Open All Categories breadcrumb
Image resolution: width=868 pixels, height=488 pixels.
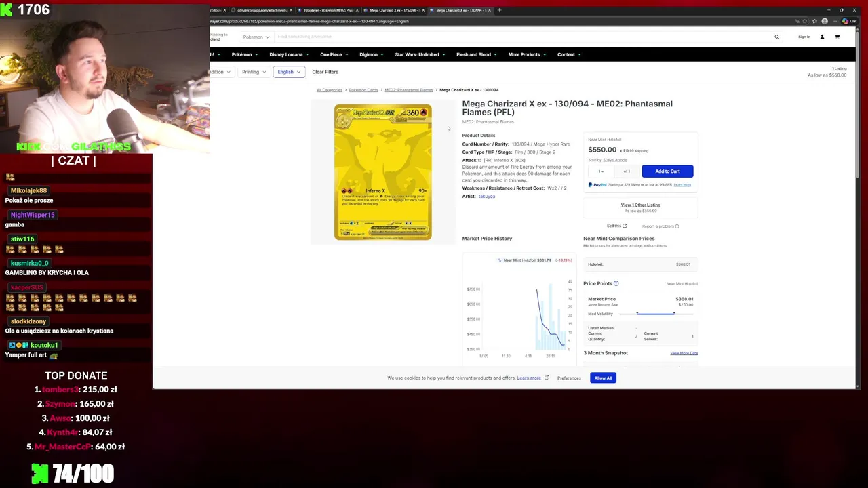329,90
